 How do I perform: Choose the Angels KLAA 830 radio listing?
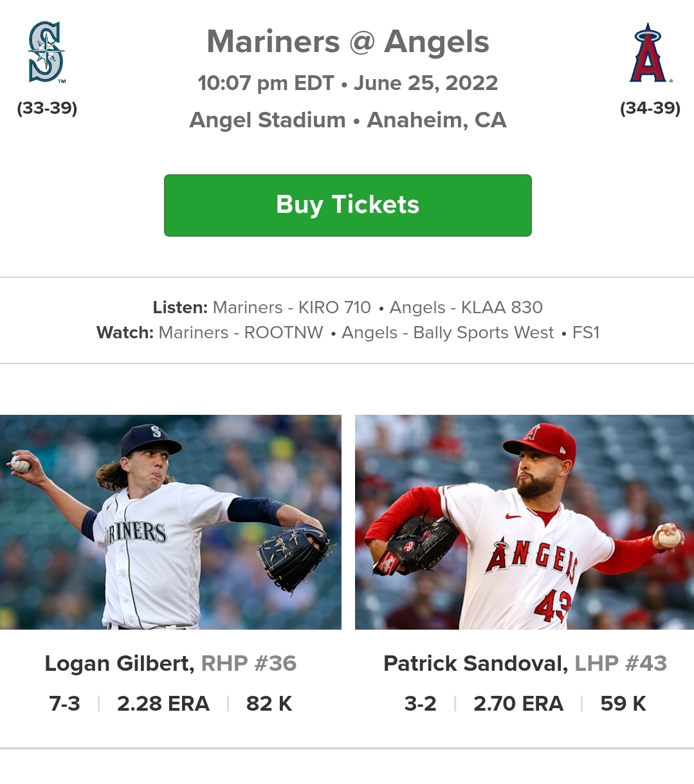coord(466,307)
